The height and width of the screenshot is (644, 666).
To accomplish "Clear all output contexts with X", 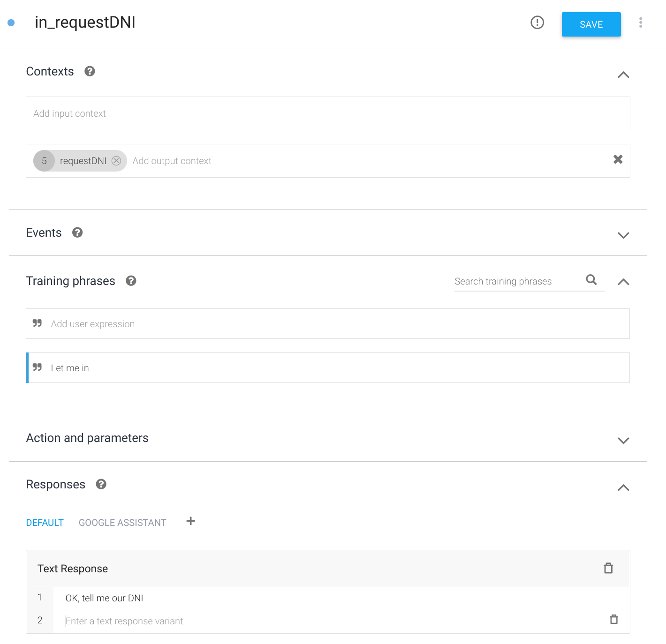I will tap(618, 159).
